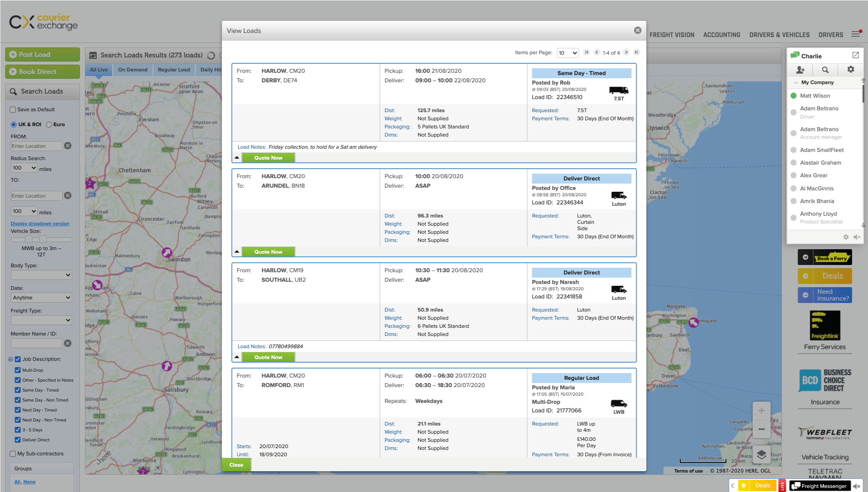Click the map layers icon
868x492 pixels.
coord(761,454)
